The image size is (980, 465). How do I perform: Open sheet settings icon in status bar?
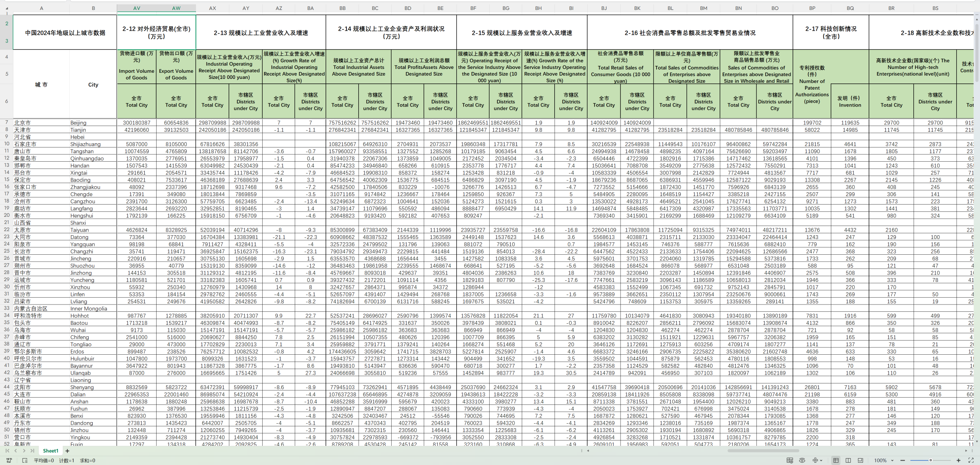pyautogui.click(x=790, y=460)
